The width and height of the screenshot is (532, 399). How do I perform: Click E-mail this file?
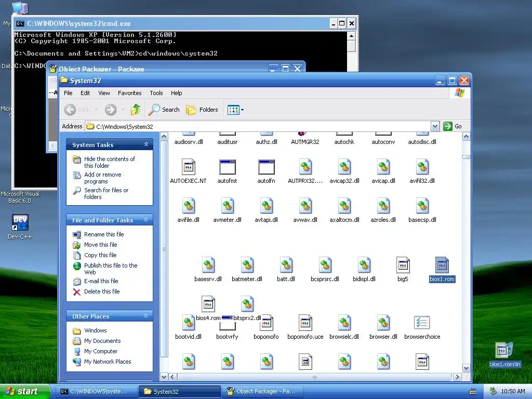pyautogui.click(x=101, y=281)
